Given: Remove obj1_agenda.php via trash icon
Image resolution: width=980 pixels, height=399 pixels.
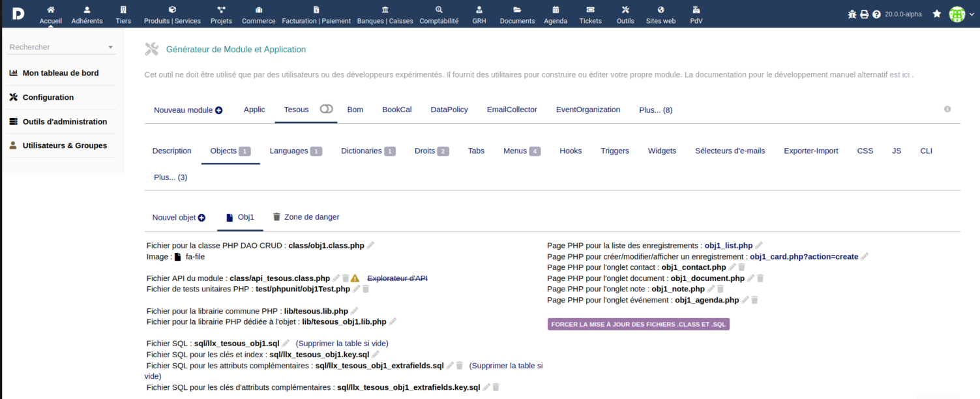Looking at the screenshot, I should [754, 300].
